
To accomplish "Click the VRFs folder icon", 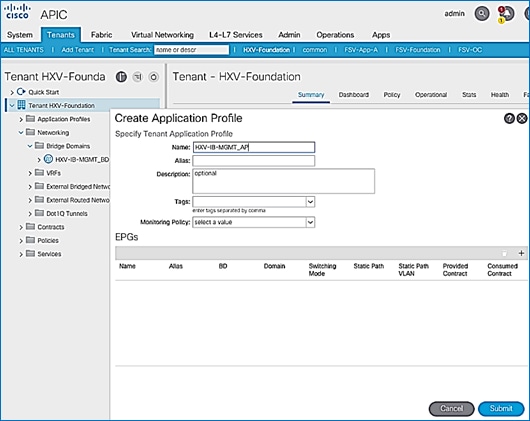I will pos(40,173).
